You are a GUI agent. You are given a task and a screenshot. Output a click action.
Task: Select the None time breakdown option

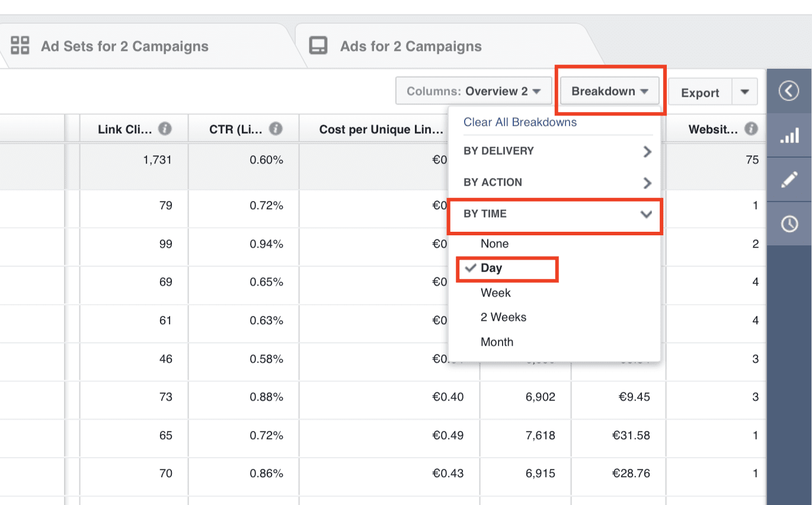(x=494, y=244)
